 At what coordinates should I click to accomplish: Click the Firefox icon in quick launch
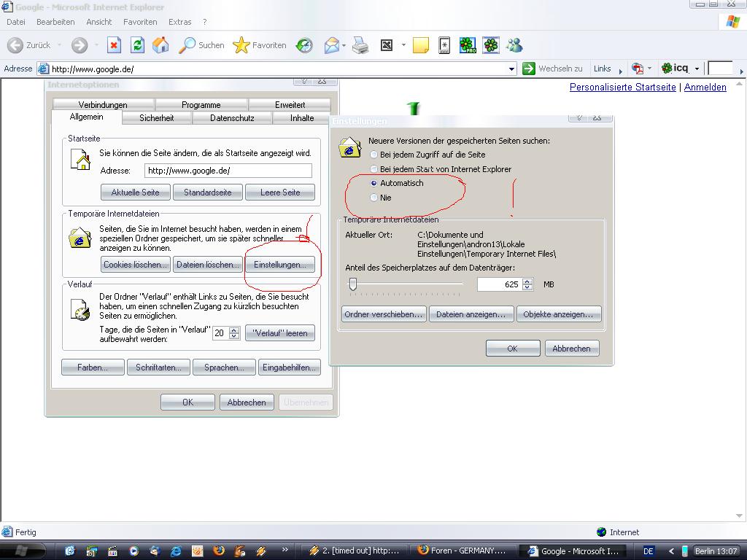[x=218, y=551]
